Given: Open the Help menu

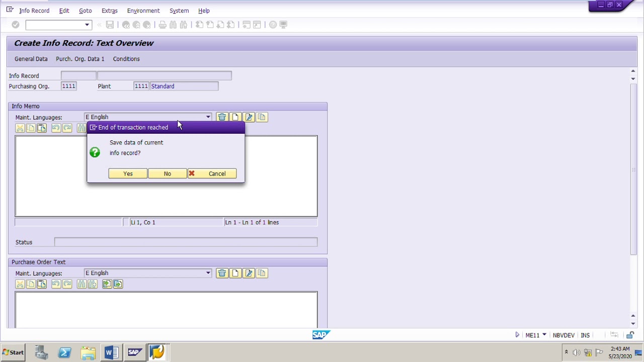Looking at the screenshot, I should tap(204, 11).
